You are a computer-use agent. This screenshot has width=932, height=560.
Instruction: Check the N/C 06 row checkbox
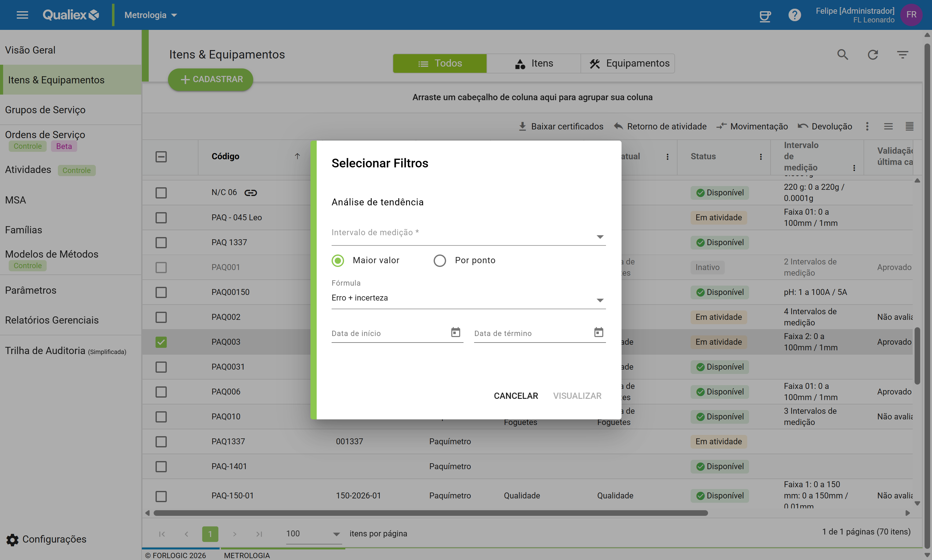pyautogui.click(x=161, y=193)
